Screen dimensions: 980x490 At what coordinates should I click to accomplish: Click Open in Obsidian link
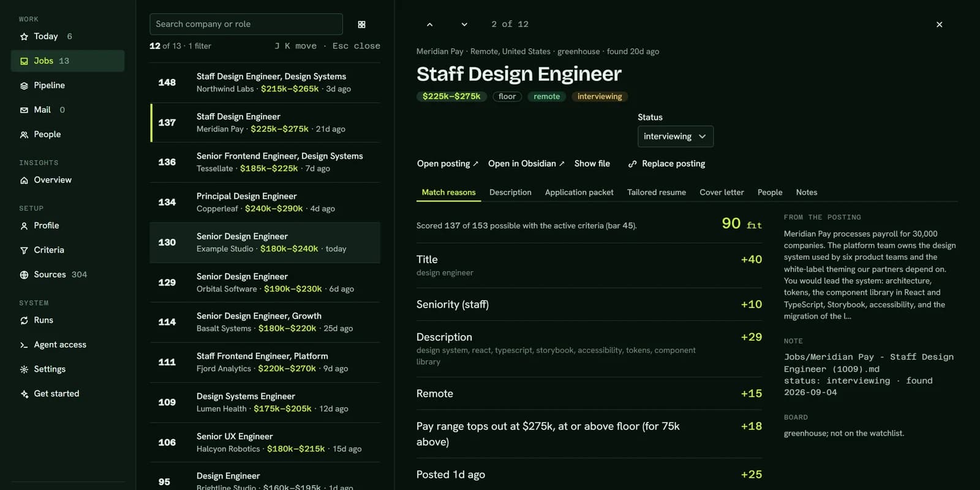point(526,164)
